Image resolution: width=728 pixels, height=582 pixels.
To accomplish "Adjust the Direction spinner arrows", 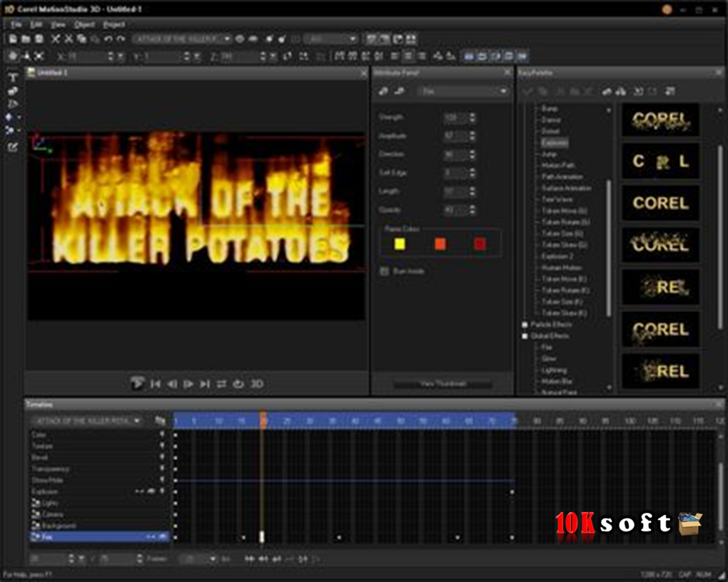I will click(472, 154).
